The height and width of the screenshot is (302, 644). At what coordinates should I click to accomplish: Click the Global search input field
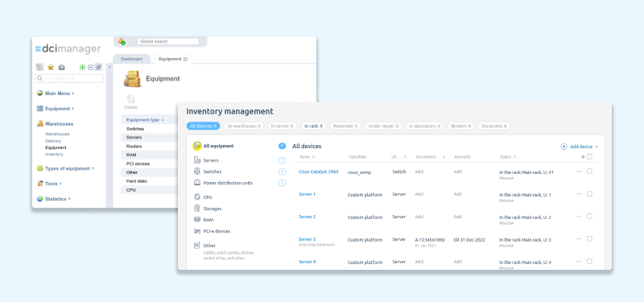pyautogui.click(x=168, y=42)
